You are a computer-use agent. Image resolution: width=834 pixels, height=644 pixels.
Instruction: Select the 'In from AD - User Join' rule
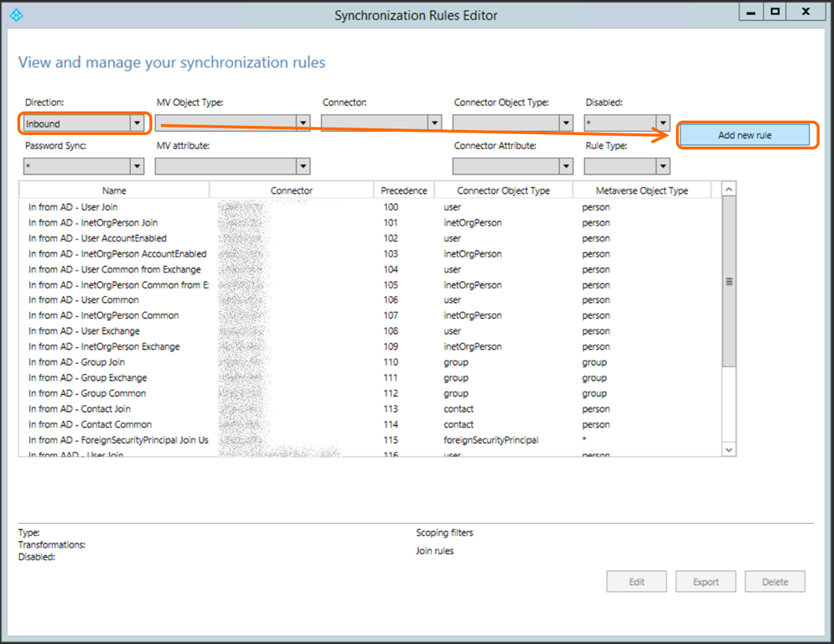(73, 207)
